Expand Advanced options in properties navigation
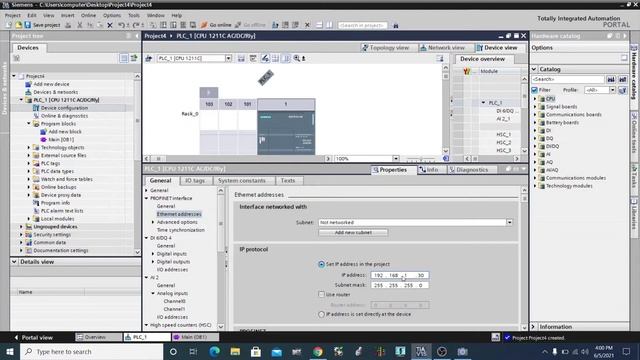Screen dimensions: 640x360 pos(153,222)
